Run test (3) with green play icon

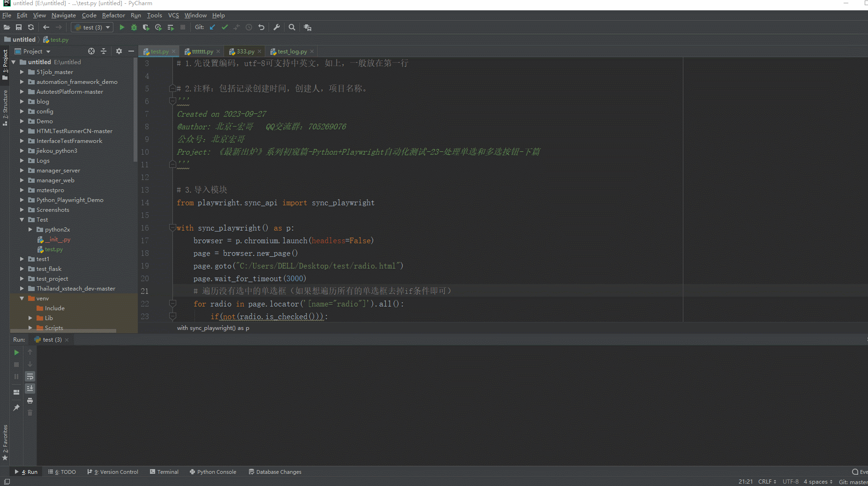pos(122,27)
